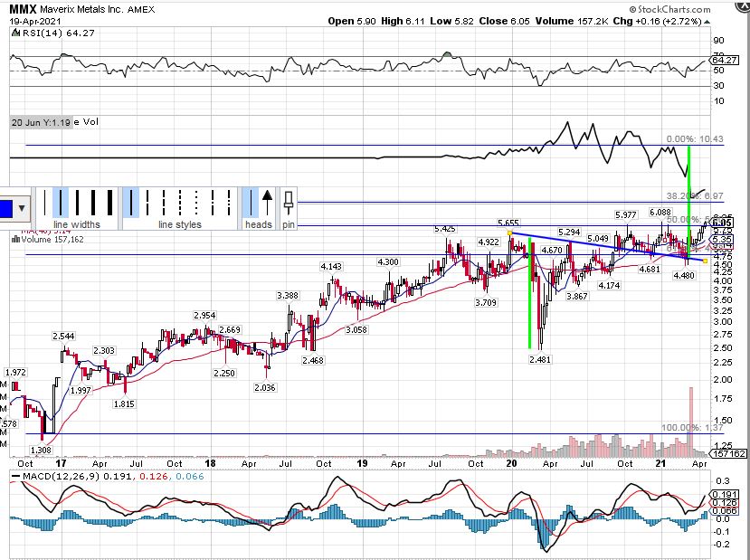Select the long-dash line style

147,203
